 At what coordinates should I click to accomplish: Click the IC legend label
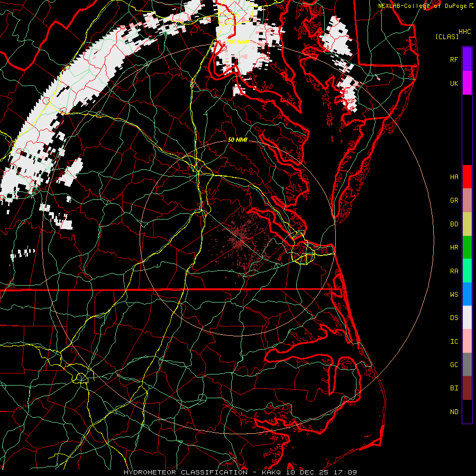[x=454, y=342]
